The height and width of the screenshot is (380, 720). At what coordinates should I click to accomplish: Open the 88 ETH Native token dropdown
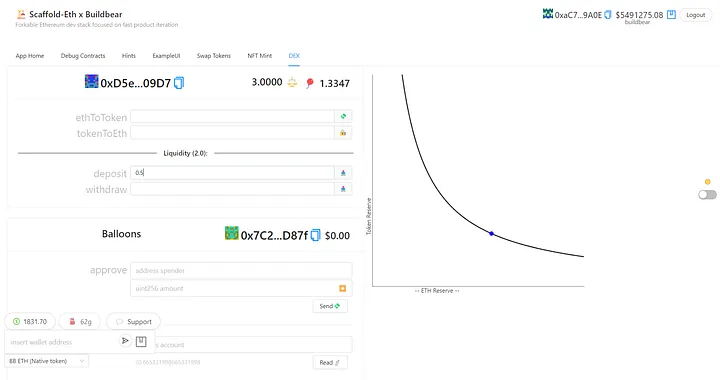[46, 361]
